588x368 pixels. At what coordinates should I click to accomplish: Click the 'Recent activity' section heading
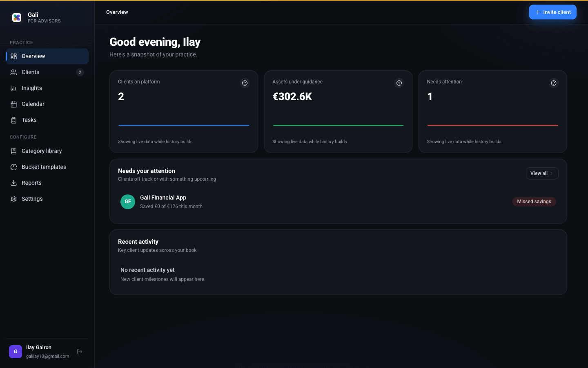138,242
